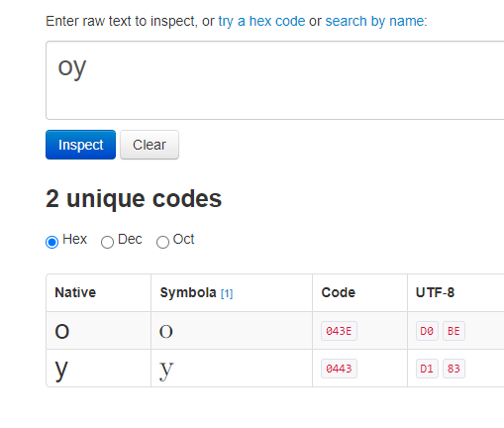The image size is (504, 428).
Task: Click the Code column header
Action: tap(339, 292)
